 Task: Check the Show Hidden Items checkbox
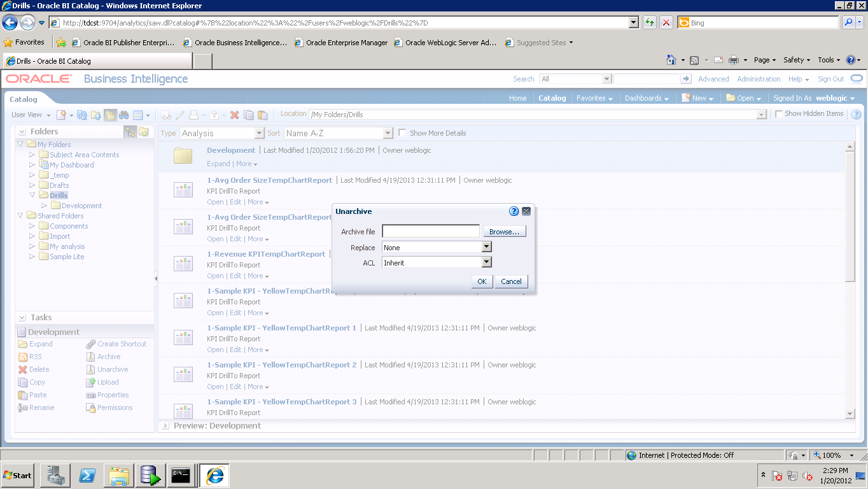click(779, 114)
